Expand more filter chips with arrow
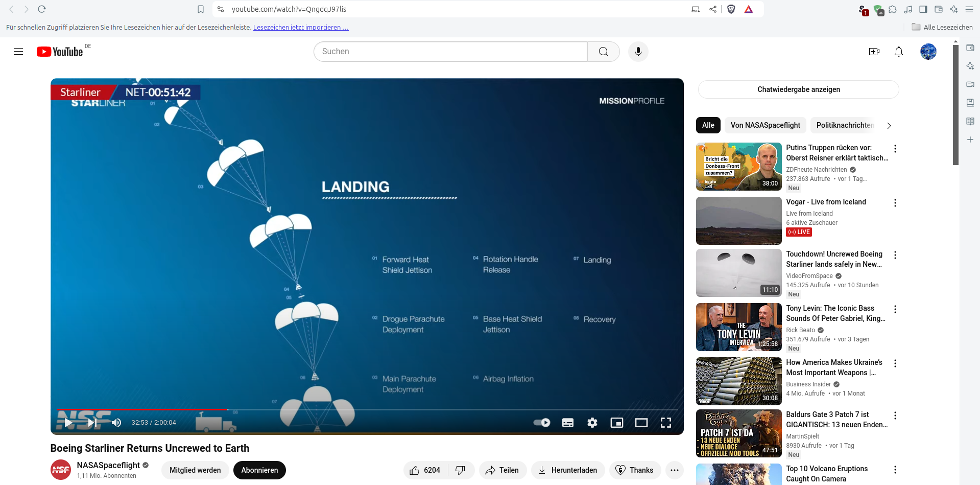Screen dimensions: 980x485 [x=889, y=125]
